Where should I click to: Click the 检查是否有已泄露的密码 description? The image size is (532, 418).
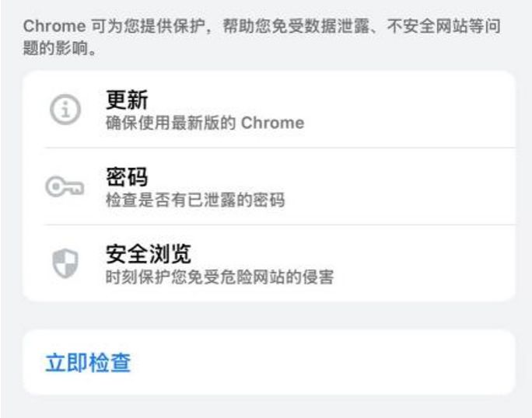[194, 200]
